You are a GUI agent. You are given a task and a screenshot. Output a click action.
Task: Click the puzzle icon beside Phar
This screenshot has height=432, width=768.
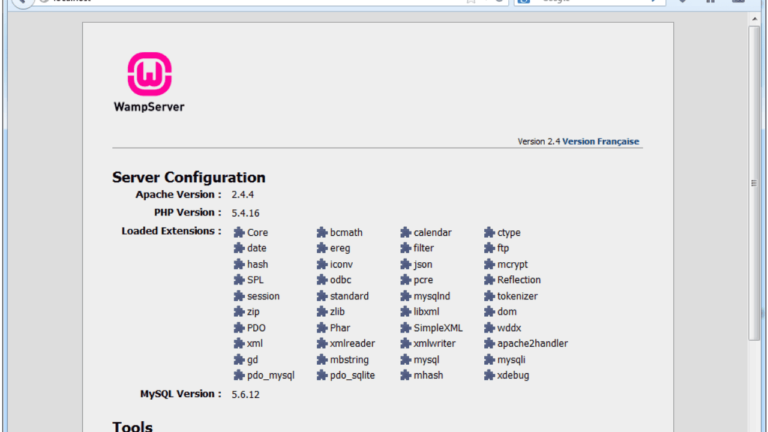click(x=322, y=328)
